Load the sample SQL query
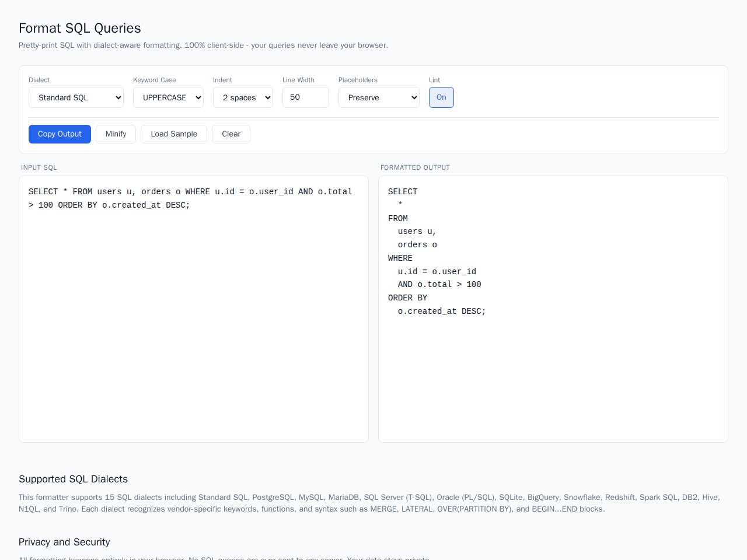The height and width of the screenshot is (560, 747). [174, 134]
